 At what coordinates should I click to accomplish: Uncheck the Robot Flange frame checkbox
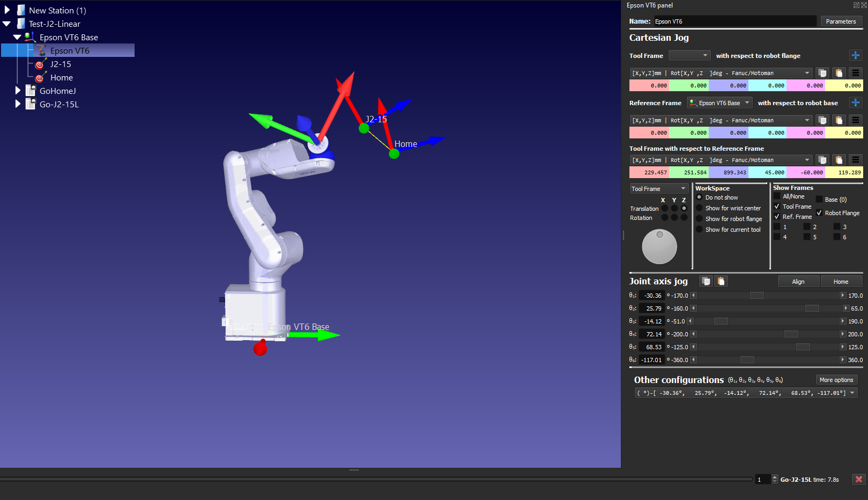819,213
